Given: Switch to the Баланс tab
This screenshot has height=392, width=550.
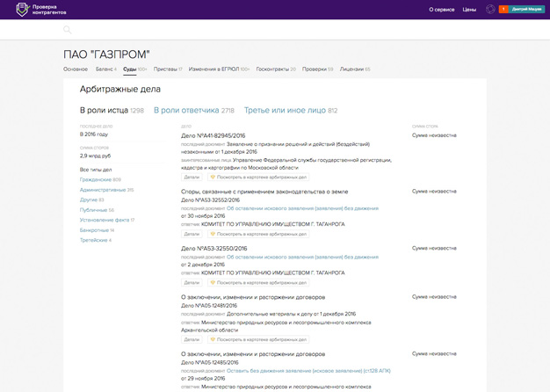Looking at the screenshot, I should pos(101,69).
